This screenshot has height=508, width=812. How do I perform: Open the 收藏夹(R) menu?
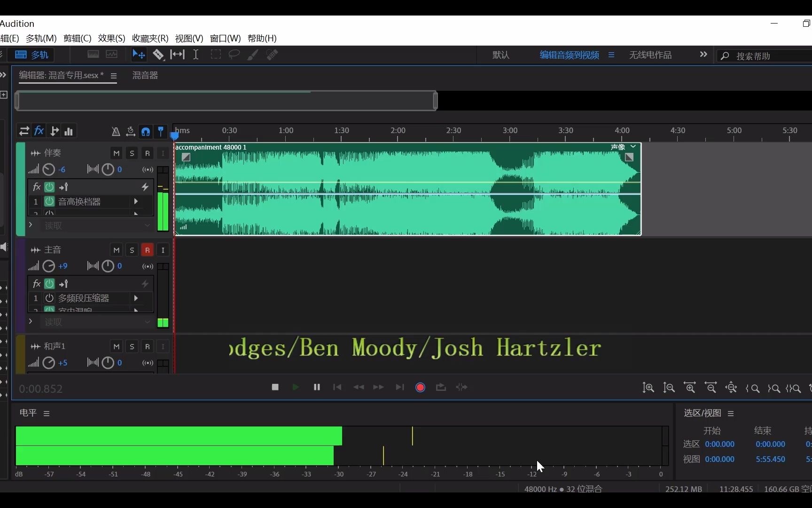tap(150, 39)
